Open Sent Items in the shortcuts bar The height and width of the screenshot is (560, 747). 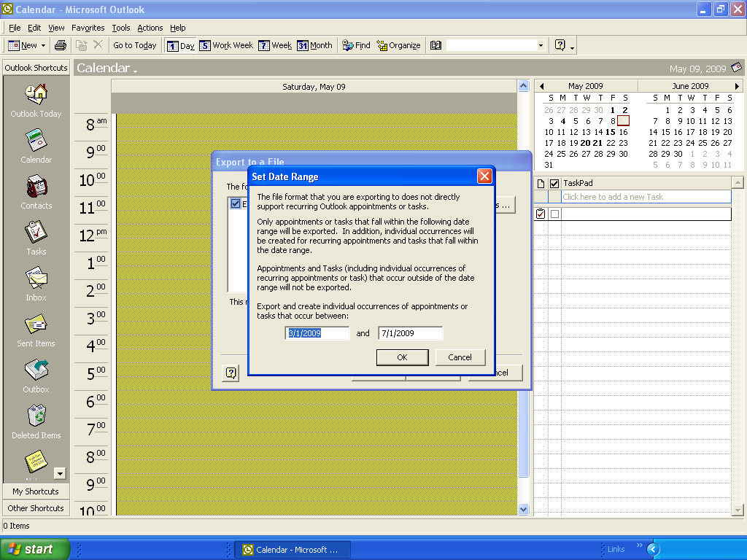point(36,325)
